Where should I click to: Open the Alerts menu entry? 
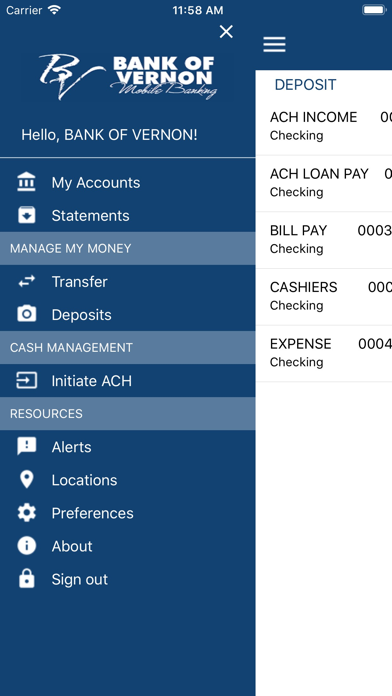(127, 447)
